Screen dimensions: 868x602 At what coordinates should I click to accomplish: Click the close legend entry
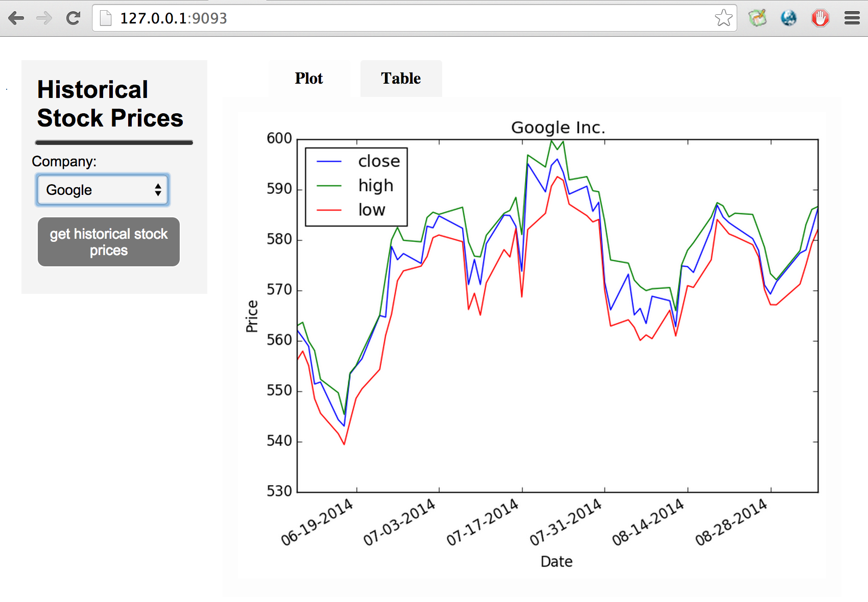379,161
